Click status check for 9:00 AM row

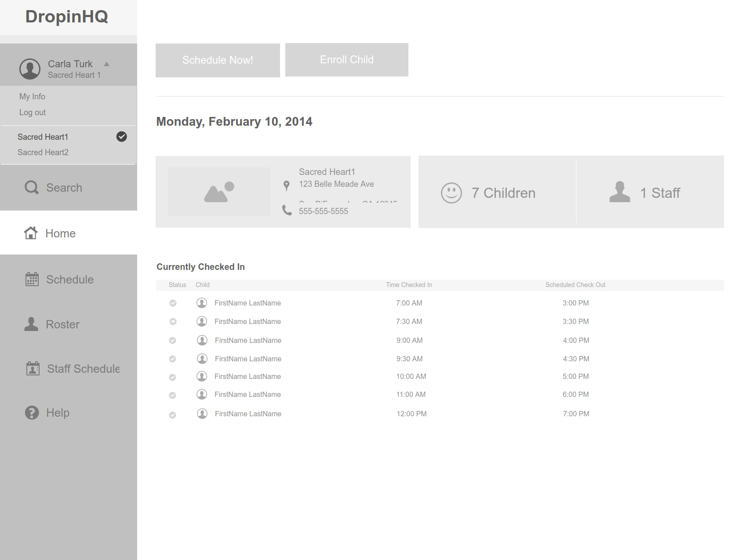point(173,340)
